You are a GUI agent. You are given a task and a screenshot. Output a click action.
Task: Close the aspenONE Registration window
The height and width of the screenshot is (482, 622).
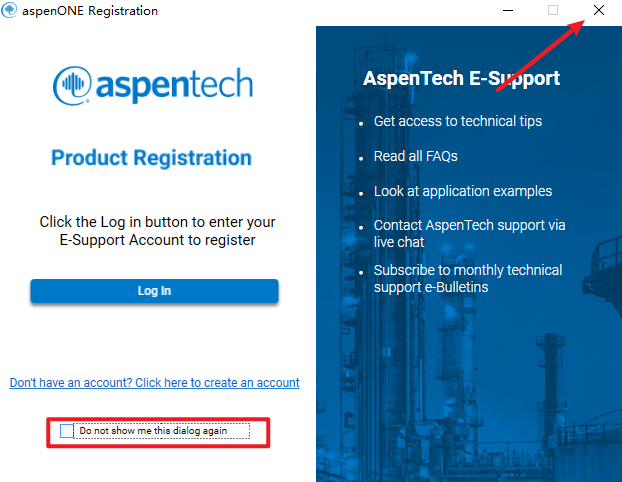598,10
